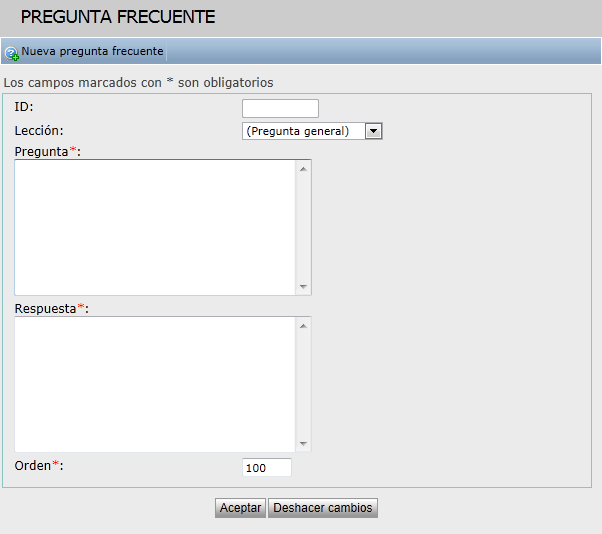Open the Lección dropdown arrow
The height and width of the screenshot is (534, 602).
tap(374, 131)
